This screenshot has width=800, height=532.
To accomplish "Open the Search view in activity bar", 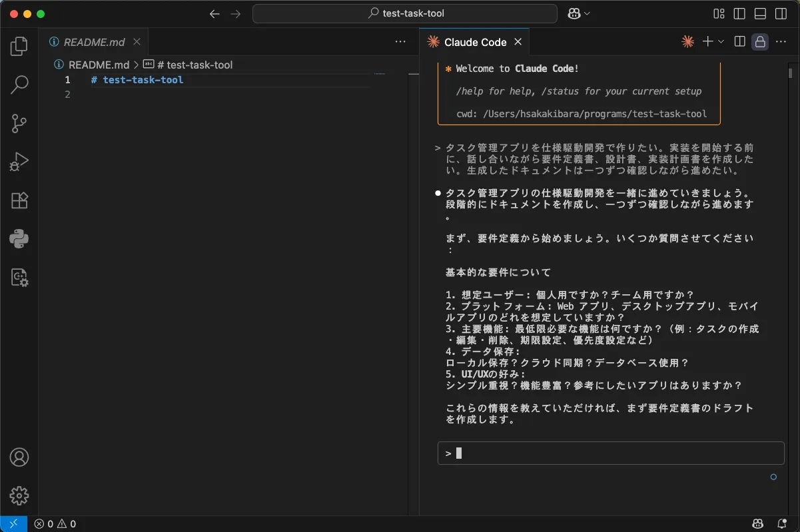I will click(x=19, y=85).
